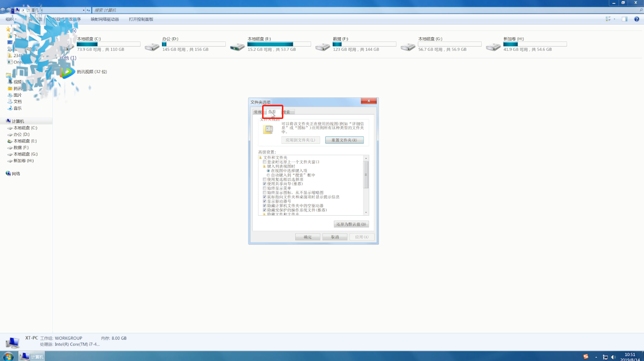Enable 使用复选框以选择项 checkbox

click(264, 179)
